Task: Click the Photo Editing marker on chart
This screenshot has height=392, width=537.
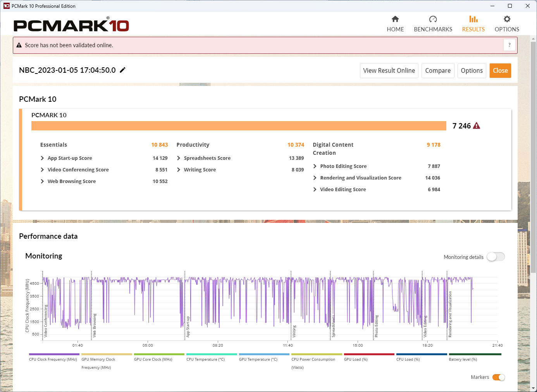Action: click(376, 326)
